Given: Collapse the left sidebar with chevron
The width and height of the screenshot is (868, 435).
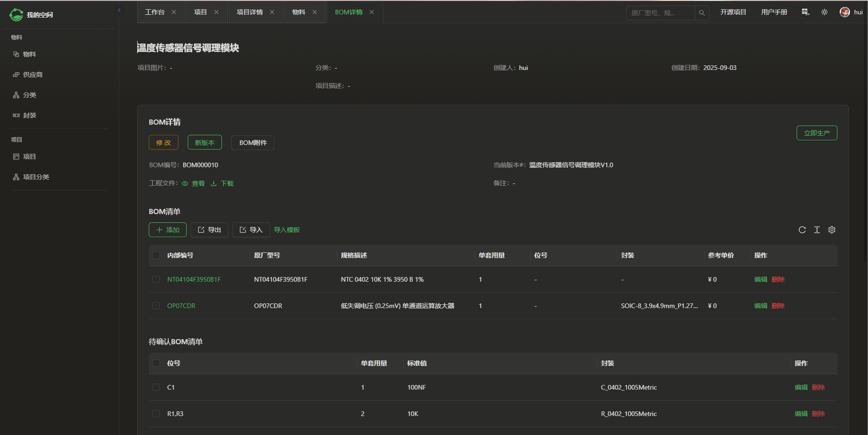Looking at the screenshot, I should [x=119, y=10].
